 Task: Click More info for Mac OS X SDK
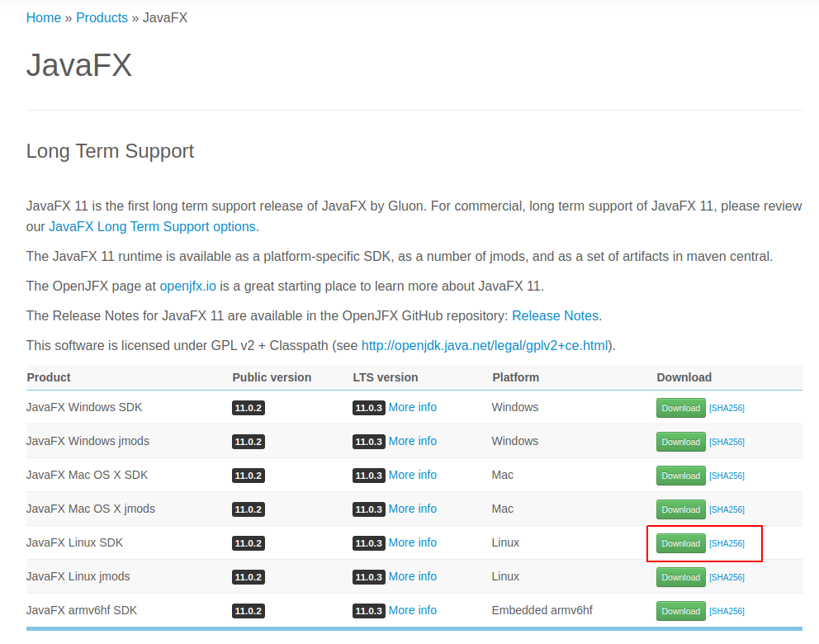[x=413, y=476]
